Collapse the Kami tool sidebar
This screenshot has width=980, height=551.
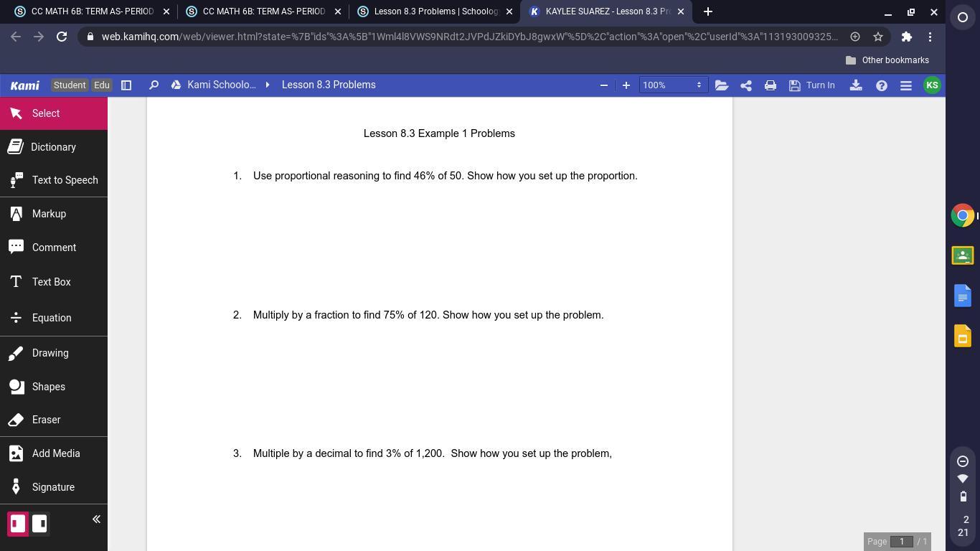point(96,519)
